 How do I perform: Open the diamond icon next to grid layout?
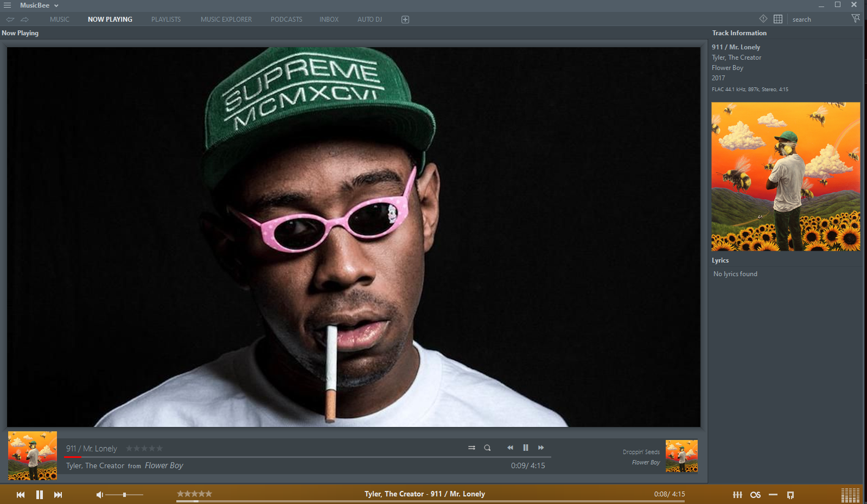763,19
